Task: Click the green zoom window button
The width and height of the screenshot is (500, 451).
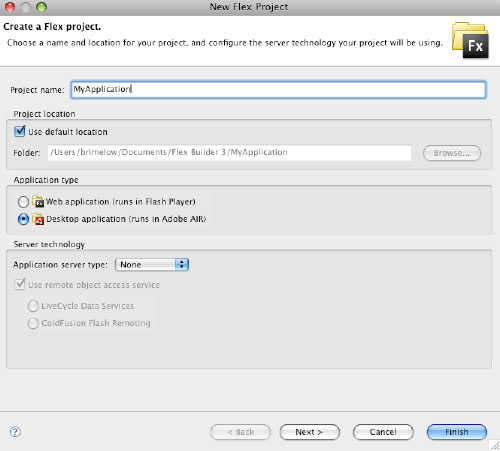Action: pyautogui.click(x=41, y=7)
